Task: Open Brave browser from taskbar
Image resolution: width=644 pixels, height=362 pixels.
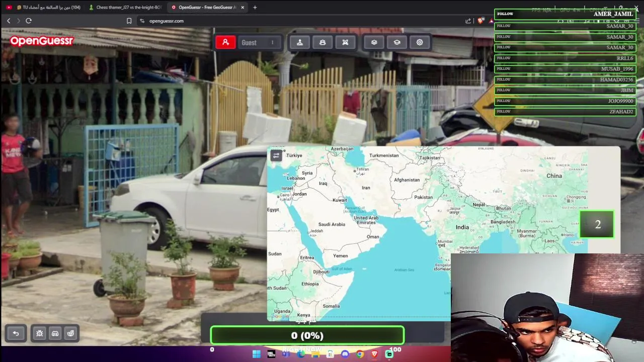Action: tap(374, 354)
